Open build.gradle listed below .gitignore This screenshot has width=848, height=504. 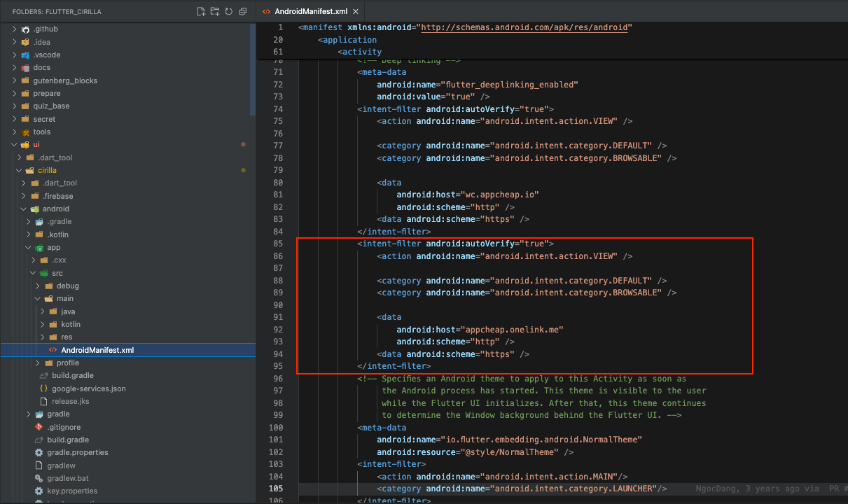[127, 440]
